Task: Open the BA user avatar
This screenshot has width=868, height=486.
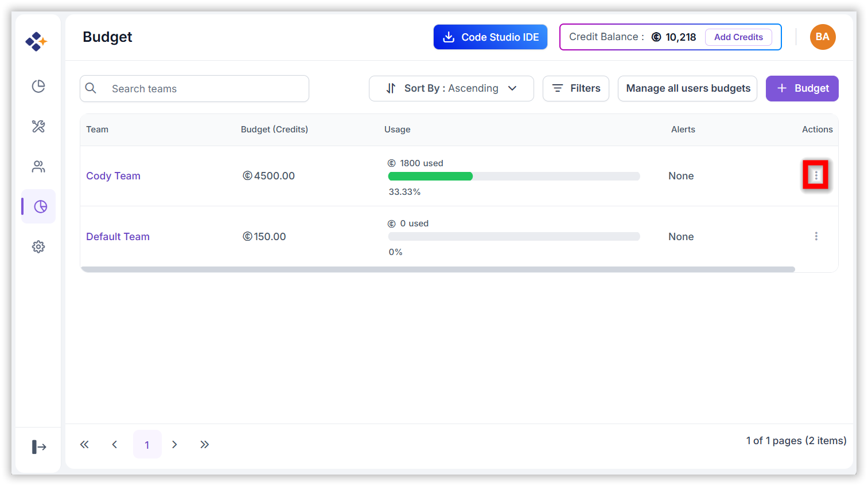Action: pyautogui.click(x=823, y=37)
